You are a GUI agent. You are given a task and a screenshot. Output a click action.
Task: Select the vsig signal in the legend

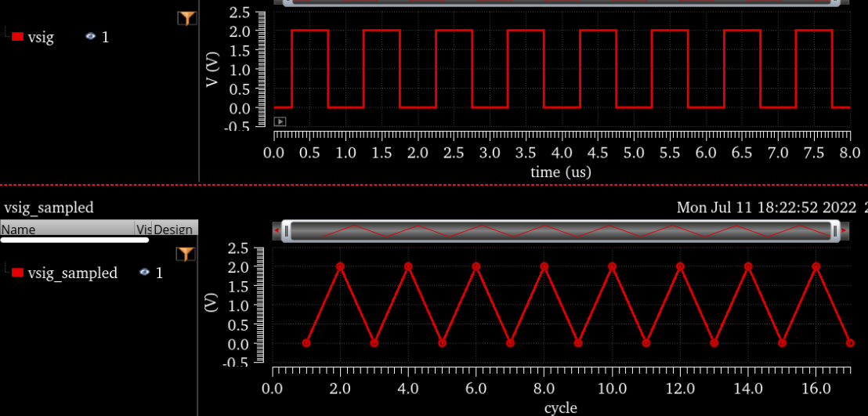(x=41, y=37)
